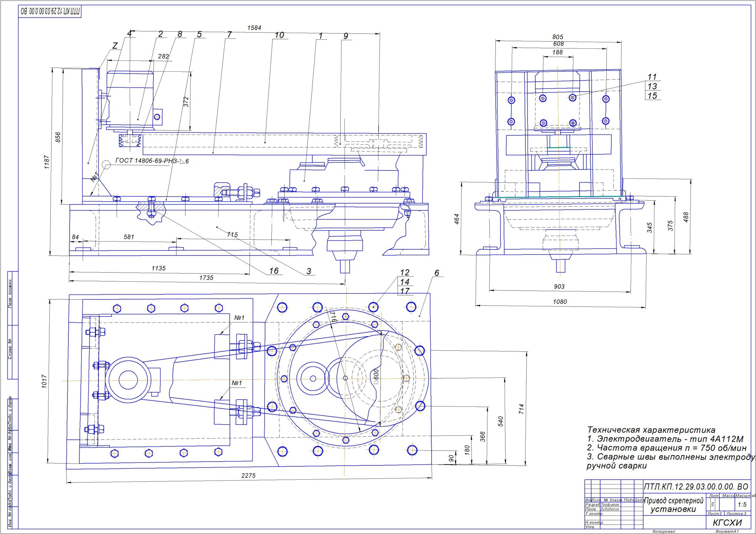Click the Частота вращения 750 об/мин line
The height and width of the screenshot is (534, 756).
point(667,448)
